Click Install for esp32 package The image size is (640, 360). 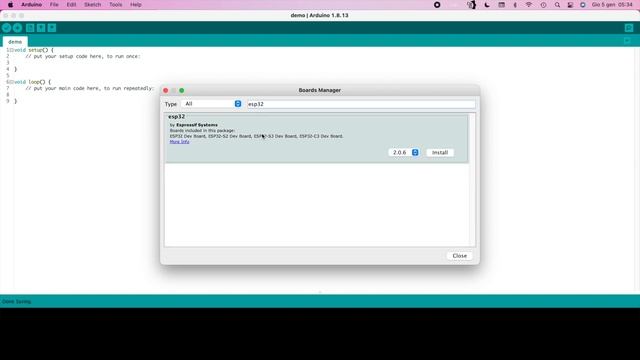pyautogui.click(x=440, y=152)
